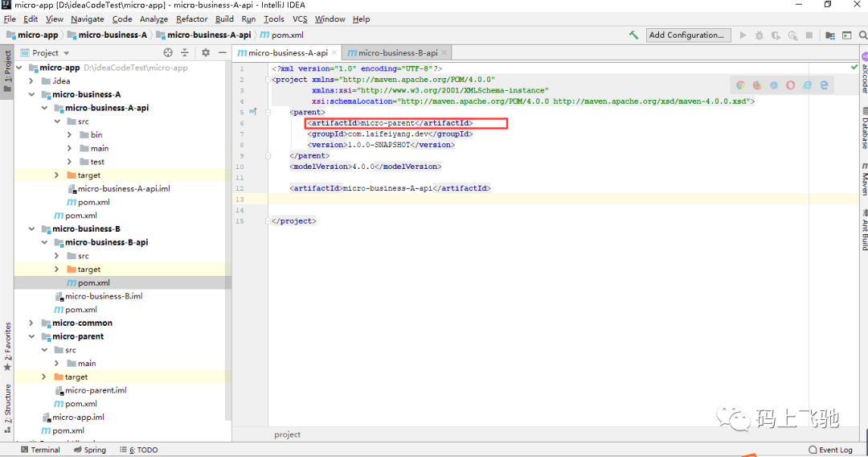Open Project panel settings gear icon
868x457 pixels.
[206, 52]
